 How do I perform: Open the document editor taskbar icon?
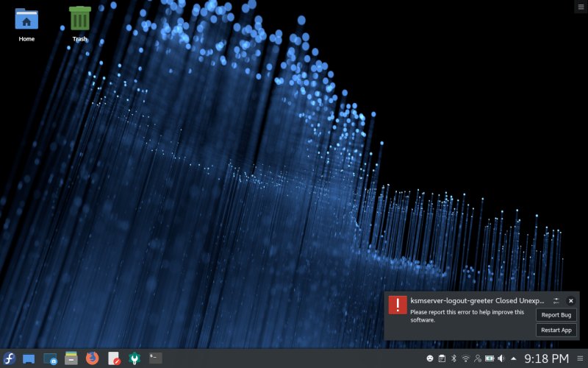tap(114, 358)
